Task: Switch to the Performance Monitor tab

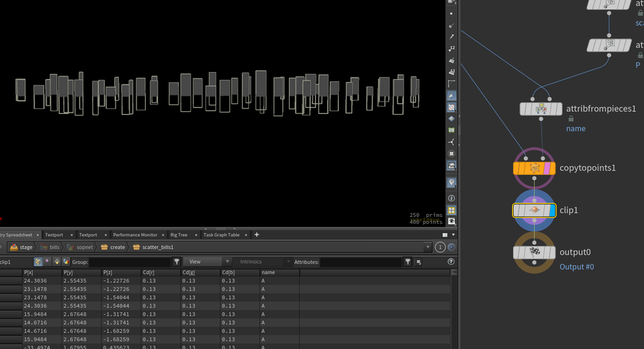Action: 135,235
